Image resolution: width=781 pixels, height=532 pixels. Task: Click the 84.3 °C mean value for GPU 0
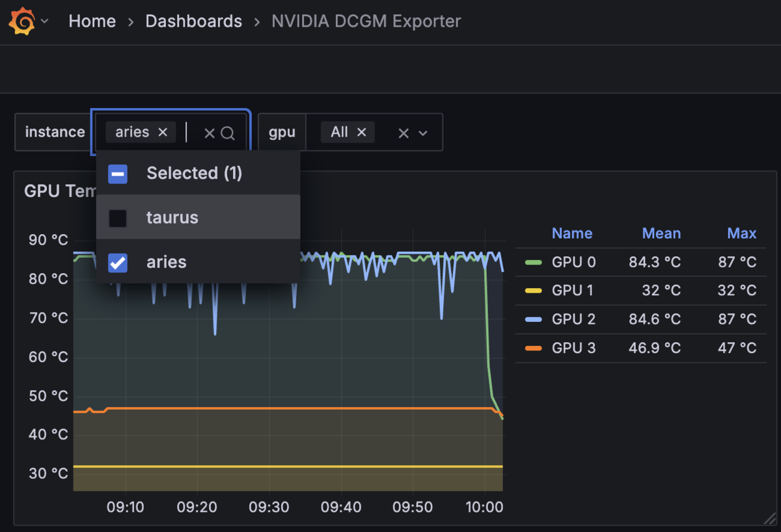[655, 262]
